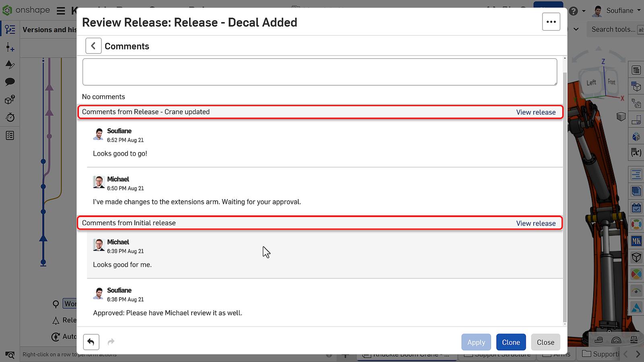This screenshot has height=362, width=644.
Task: Open the release checklist icon in left sidebar
Action: coord(10,136)
